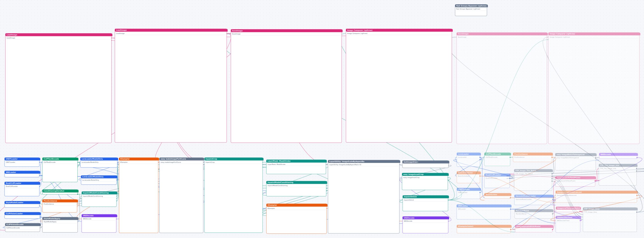Select the StyleModelLoader node title bar
The height and width of the screenshot is (238, 644).
[x=22, y=203]
